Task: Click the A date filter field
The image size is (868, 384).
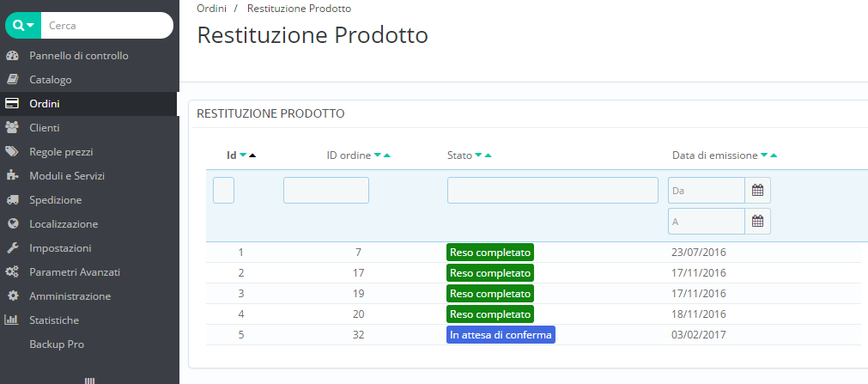Action: (x=707, y=221)
